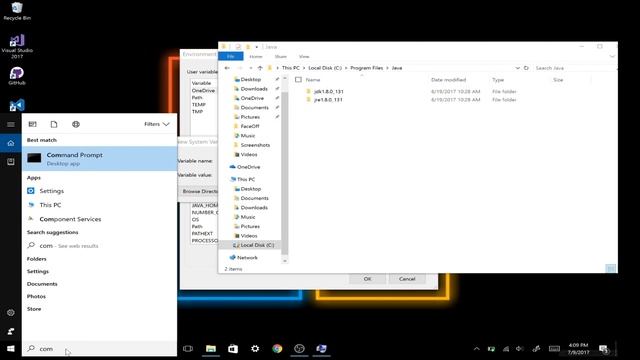Select the Store search category
The image size is (640, 360).
(x=34, y=309)
